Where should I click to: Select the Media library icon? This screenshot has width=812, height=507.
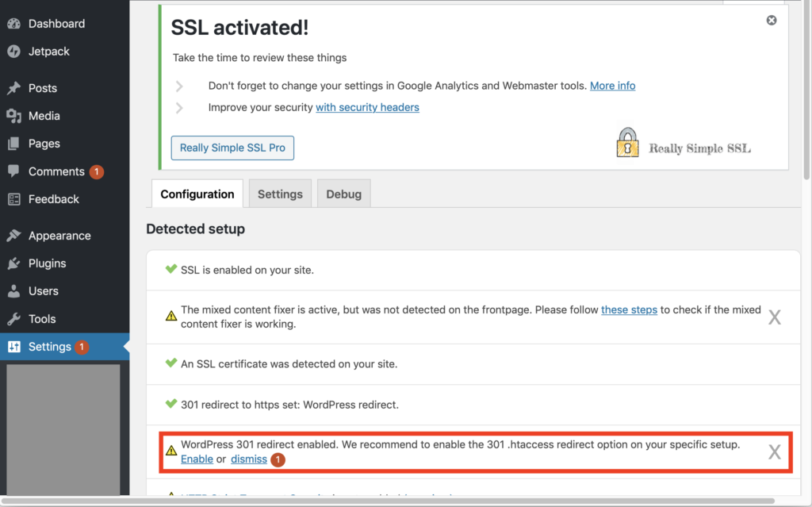click(x=14, y=116)
